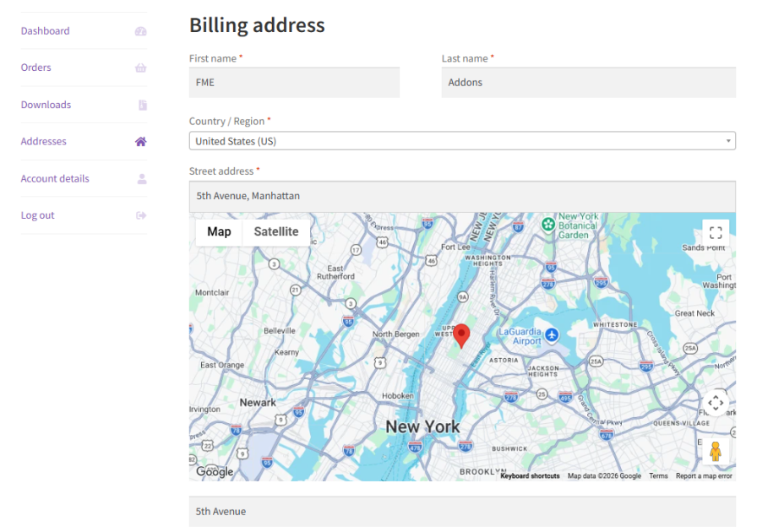The image size is (757, 532).
Task: Click the East Orange map label
Action: tap(222, 365)
